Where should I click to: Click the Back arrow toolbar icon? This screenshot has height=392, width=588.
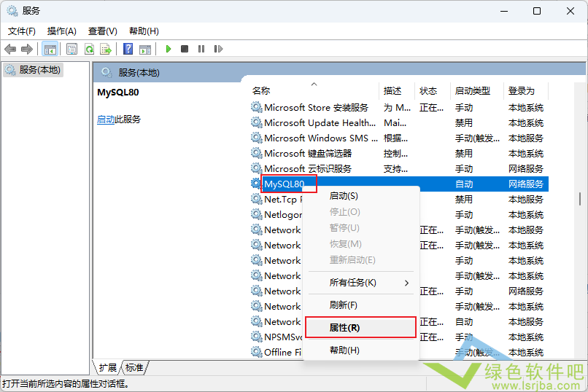click(10, 49)
